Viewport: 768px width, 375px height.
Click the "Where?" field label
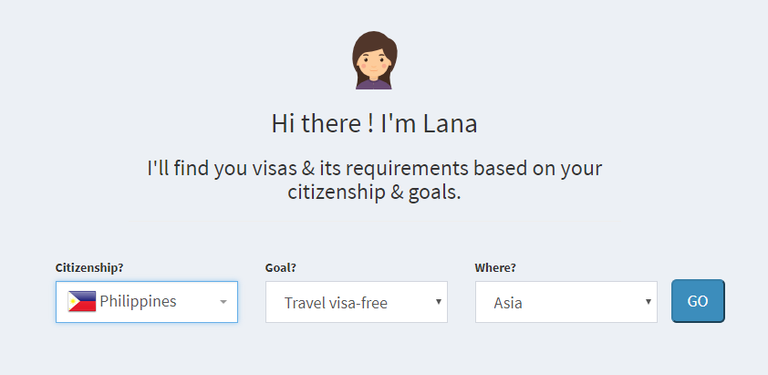click(x=495, y=268)
